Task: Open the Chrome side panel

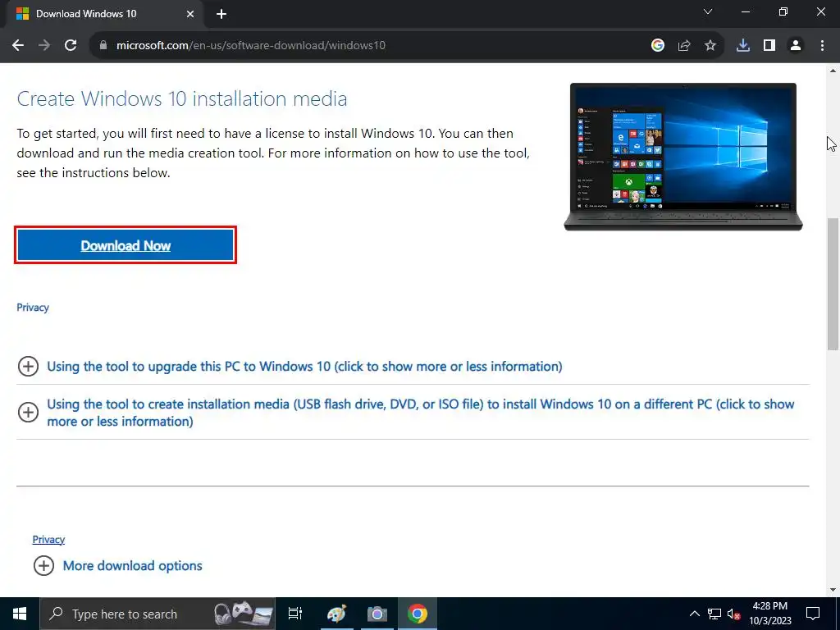Action: [769, 46]
